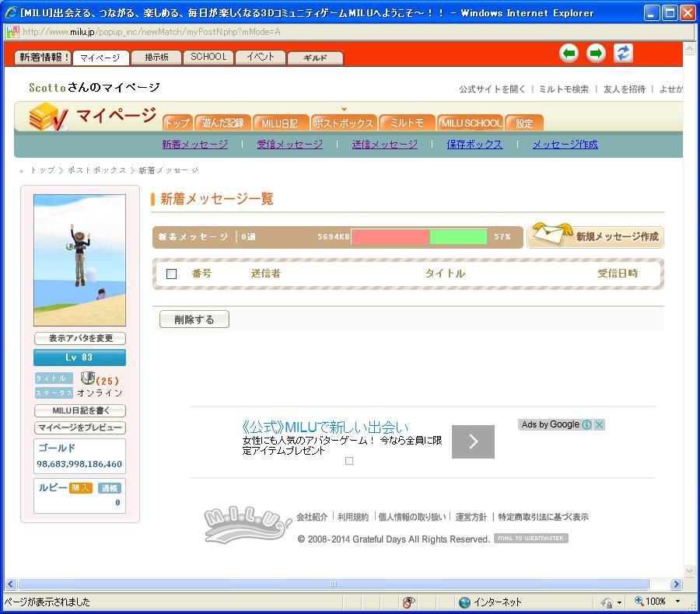Click the green back arrow icon
The image size is (700, 614).
569,54
